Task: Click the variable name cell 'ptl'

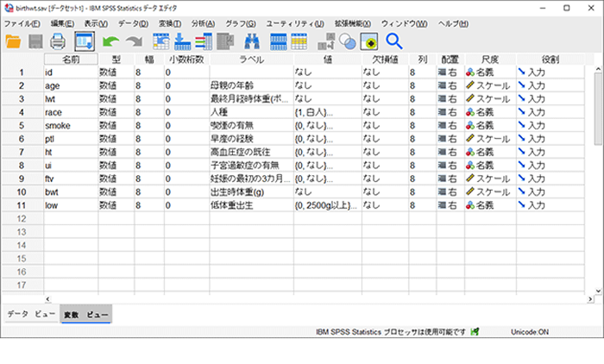Action: (71, 139)
